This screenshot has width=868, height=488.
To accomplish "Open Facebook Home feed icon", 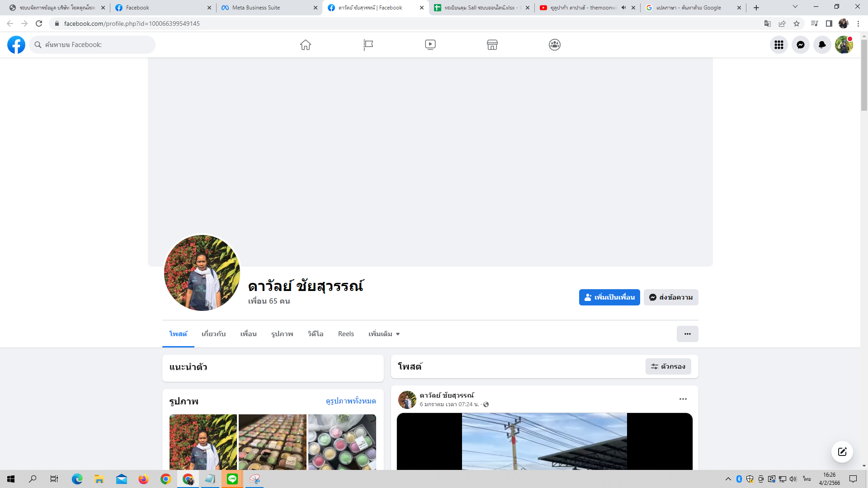I will (x=306, y=45).
